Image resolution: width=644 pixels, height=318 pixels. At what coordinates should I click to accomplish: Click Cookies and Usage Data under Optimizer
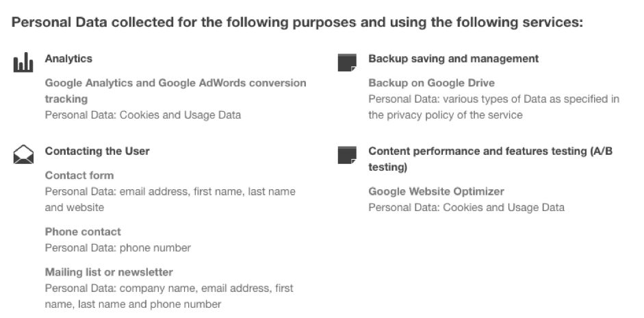click(504, 208)
